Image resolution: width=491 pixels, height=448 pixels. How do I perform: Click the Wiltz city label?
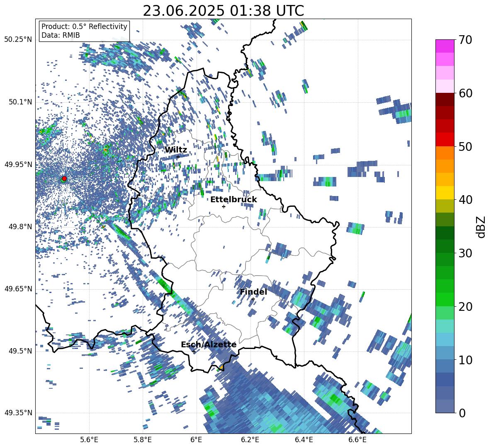[x=176, y=150]
